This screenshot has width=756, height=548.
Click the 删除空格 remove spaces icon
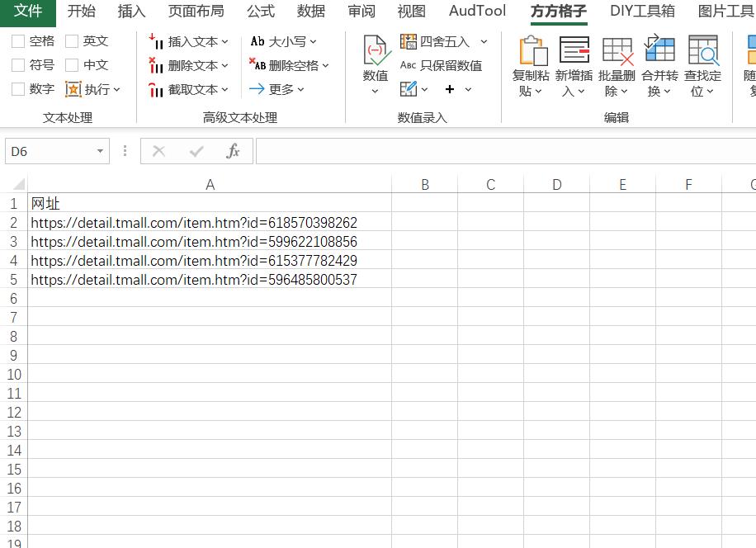click(258, 64)
